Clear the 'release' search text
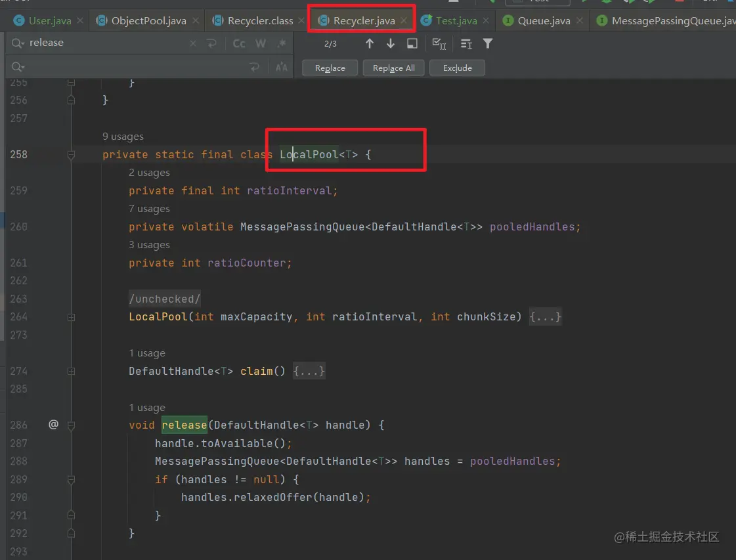The width and height of the screenshot is (736, 560). pyautogui.click(x=193, y=43)
